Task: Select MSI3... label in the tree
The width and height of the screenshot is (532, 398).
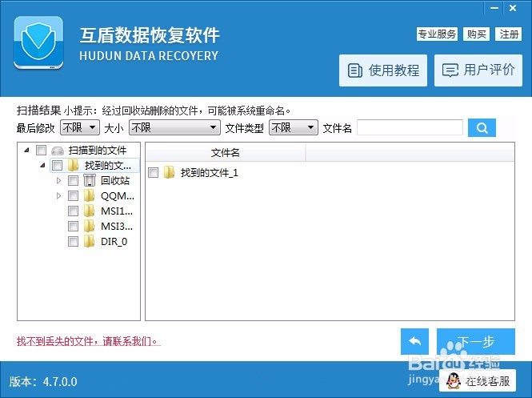Action: (117, 226)
